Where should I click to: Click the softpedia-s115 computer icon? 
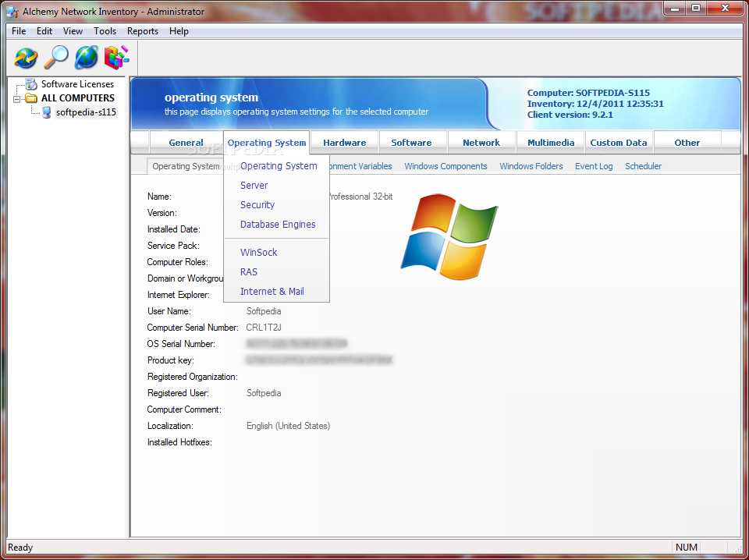click(x=47, y=112)
